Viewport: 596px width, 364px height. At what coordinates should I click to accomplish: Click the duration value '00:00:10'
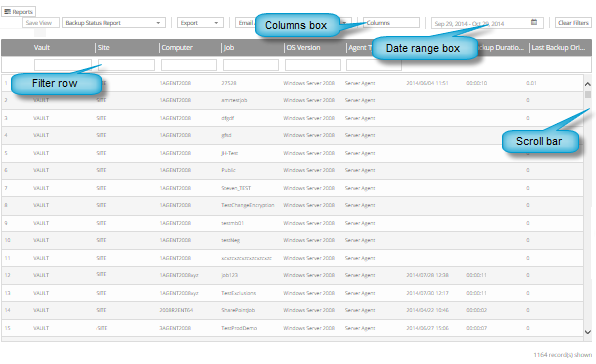click(x=477, y=83)
